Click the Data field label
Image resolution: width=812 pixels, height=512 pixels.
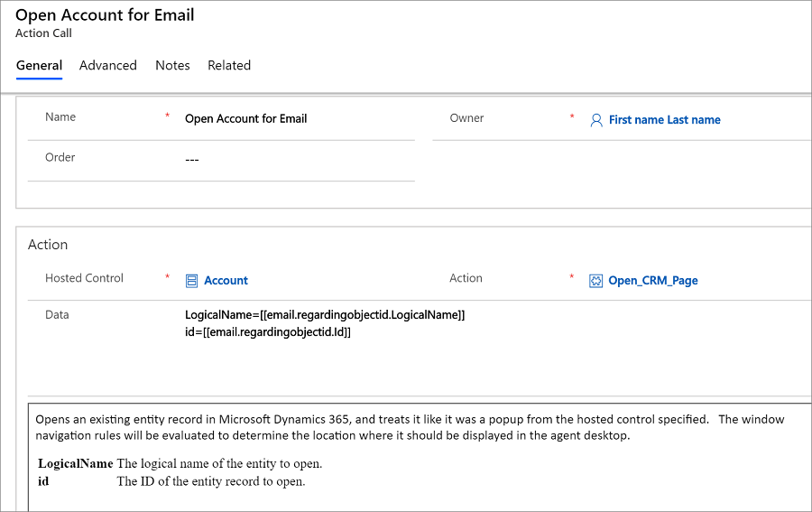click(x=57, y=315)
